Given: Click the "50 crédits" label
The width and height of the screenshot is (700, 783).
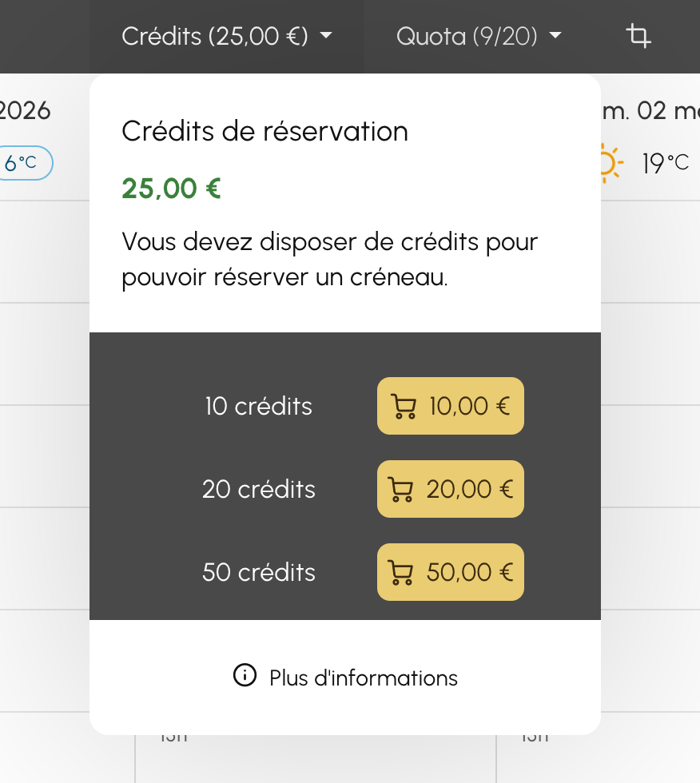Looking at the screenshot, I should 258,572.
